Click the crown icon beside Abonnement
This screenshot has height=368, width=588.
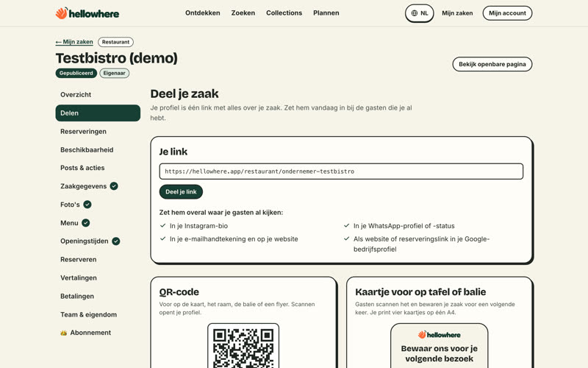pyautogui.click(x=63, y=333)
